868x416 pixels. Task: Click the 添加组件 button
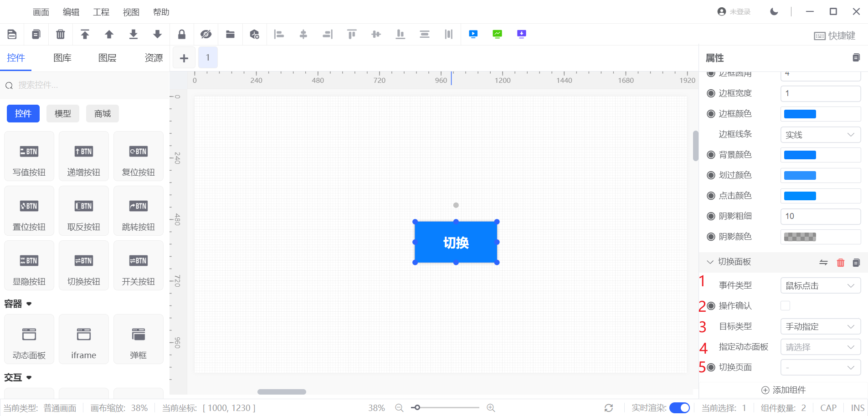click(784, 390)
